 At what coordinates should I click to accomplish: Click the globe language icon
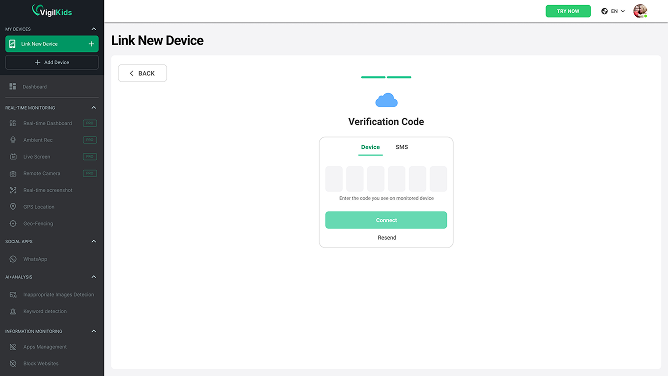(605, 11)
